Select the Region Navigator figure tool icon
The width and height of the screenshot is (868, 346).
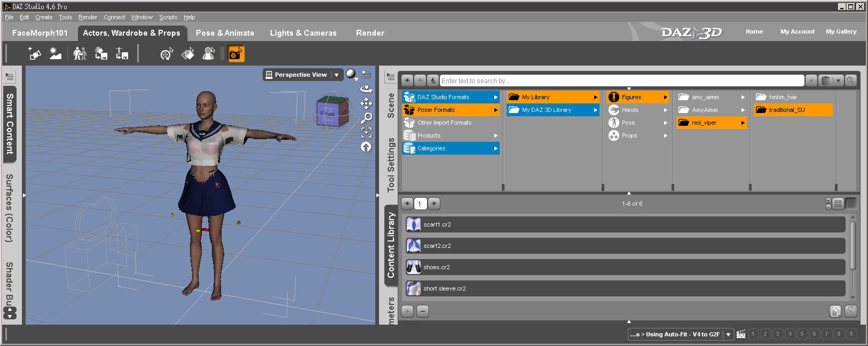209,53
